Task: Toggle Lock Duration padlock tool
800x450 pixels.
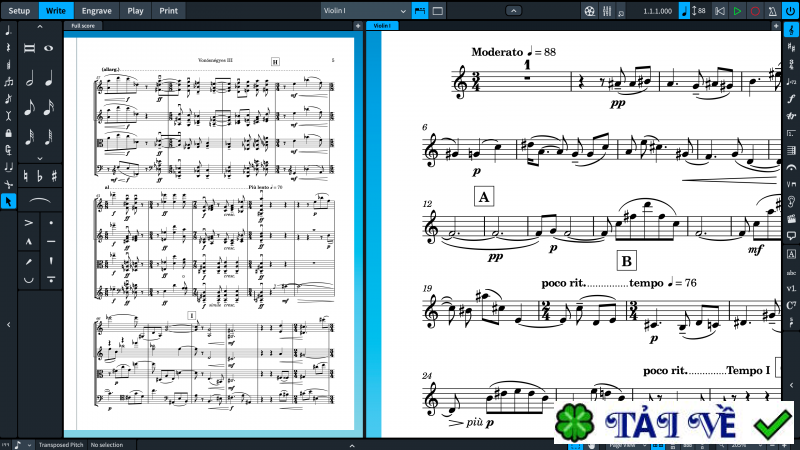Action: point(8,133)
